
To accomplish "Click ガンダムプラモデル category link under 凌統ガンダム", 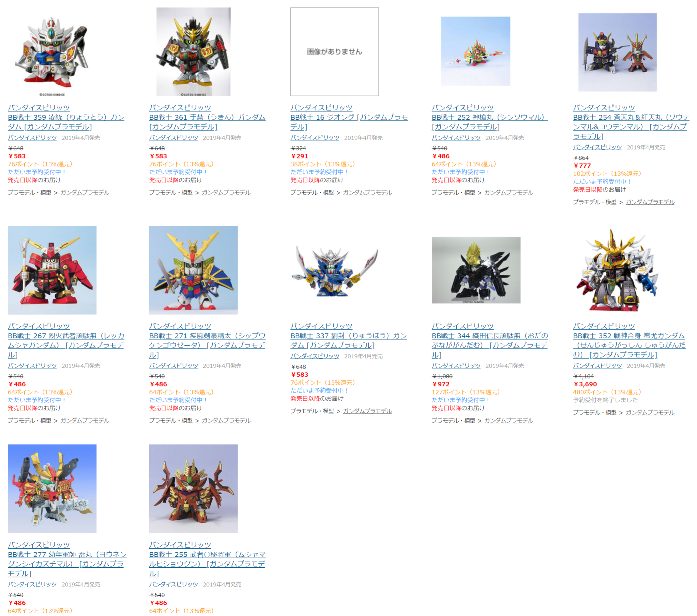I will click(x=85, y=193).
